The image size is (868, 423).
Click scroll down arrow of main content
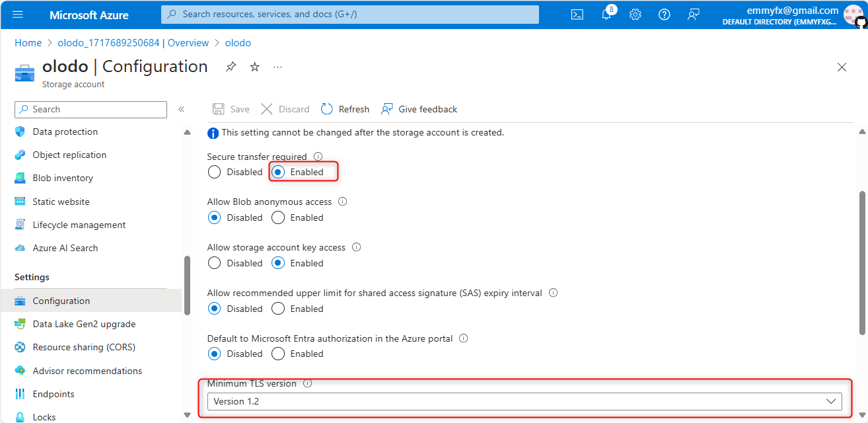pyautogui.click(x=862, y=414)
